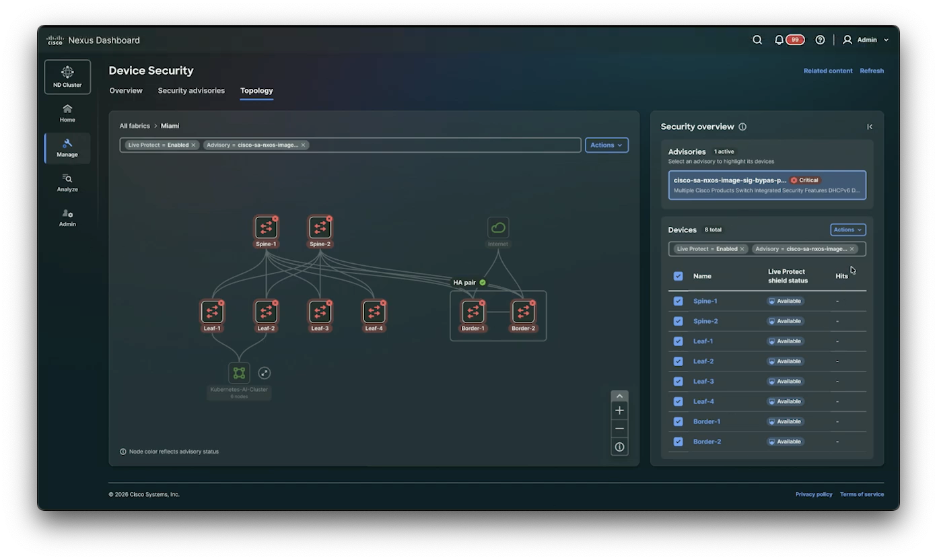Image resolution: width=937 pixels, height=560 pixels.
Task: Click Security overview info icon
Action: (742, 127)
